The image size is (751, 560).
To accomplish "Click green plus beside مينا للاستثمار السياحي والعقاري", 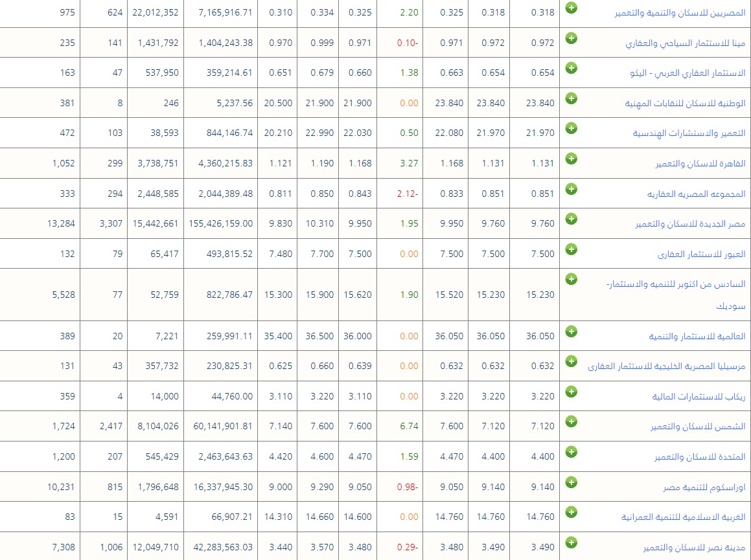I will 571,38.
